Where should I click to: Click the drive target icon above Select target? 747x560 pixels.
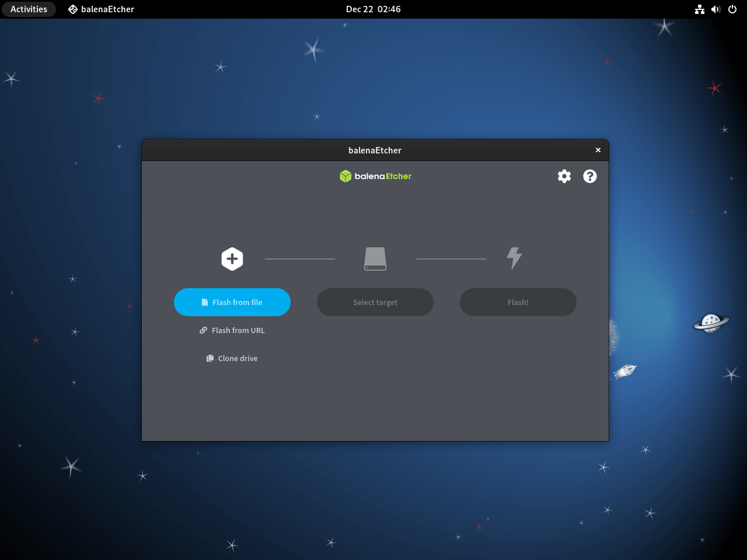pos(375,258)
